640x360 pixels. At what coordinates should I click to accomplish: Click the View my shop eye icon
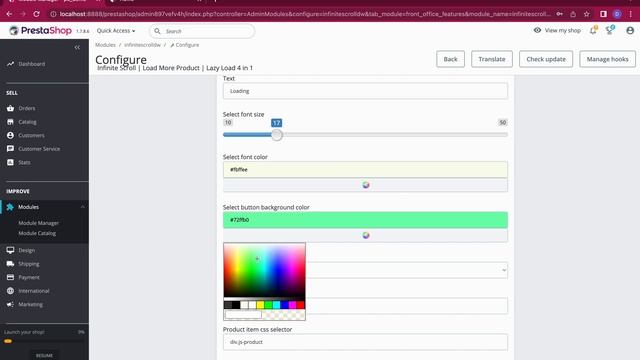(538, 30)
